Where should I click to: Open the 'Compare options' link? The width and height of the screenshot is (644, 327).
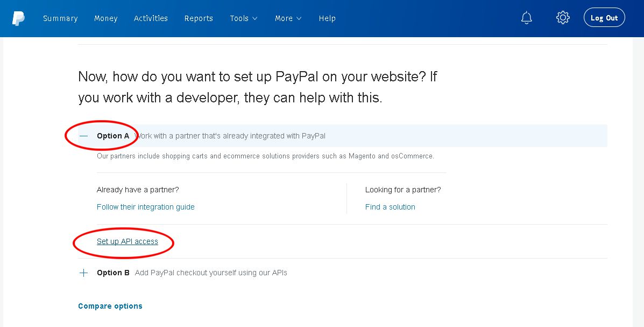click(x=110, y=306)
